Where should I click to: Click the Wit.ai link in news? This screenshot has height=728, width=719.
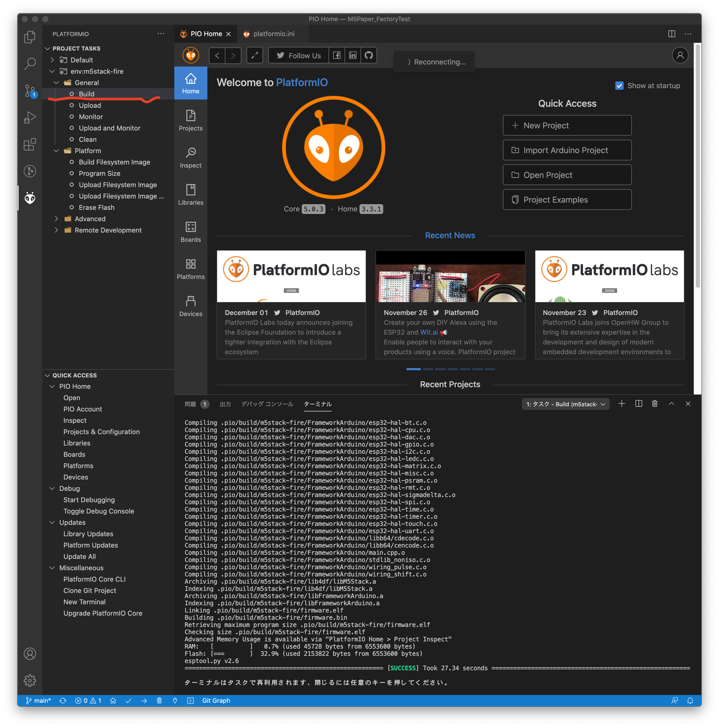click(429, 332)
